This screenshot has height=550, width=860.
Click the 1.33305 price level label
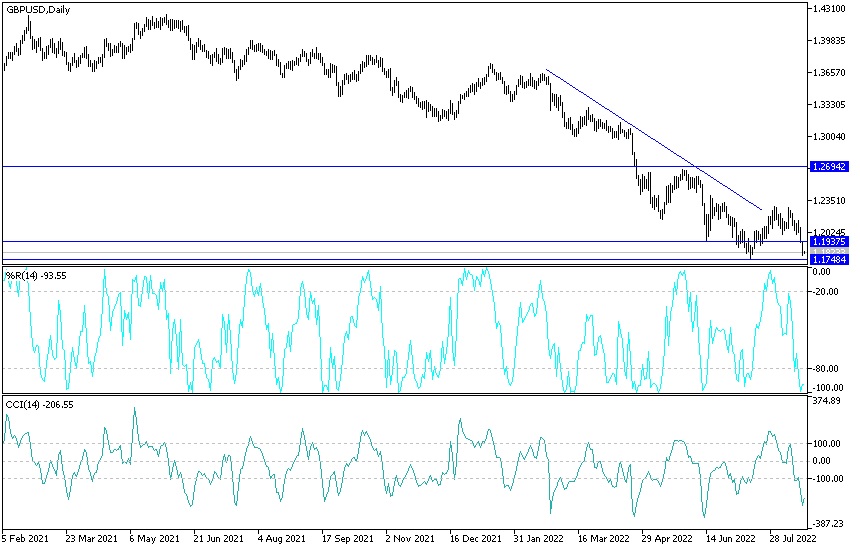point(829,104)
